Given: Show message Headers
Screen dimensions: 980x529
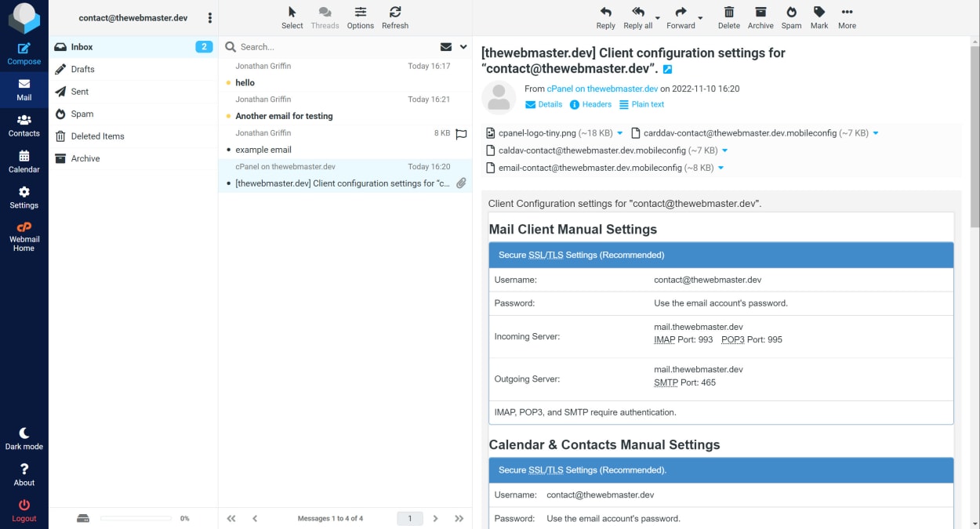Looking at the screenshot, I should pos(590,104).
